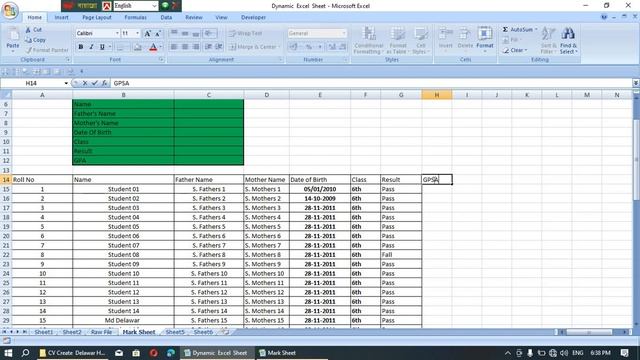Expand the Clipboard group dialog launcher
Screen dimensions: 640x360
[68, 60]
